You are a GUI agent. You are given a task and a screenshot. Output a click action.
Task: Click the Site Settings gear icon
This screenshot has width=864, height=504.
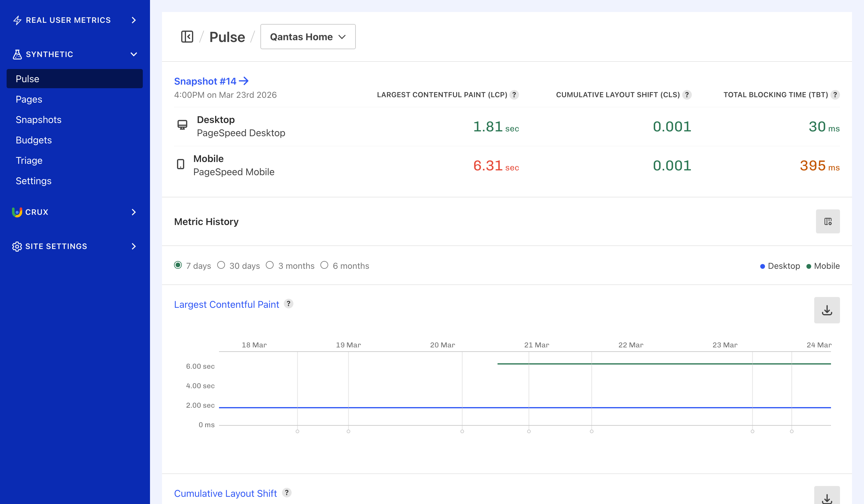(x=17, y=246)
